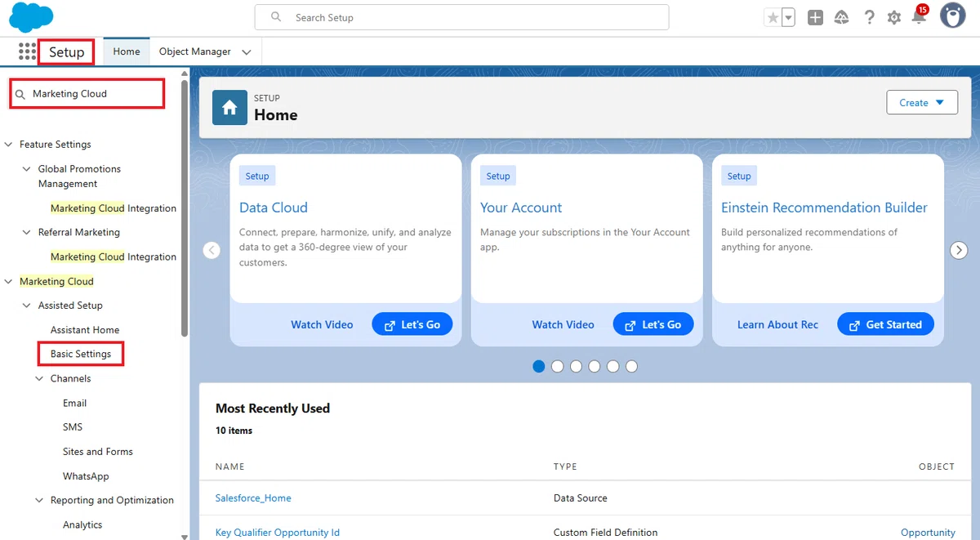980x540 pixels.
Task: Click Einstein Recommendation Builder card title
Action: coord(824,208)
